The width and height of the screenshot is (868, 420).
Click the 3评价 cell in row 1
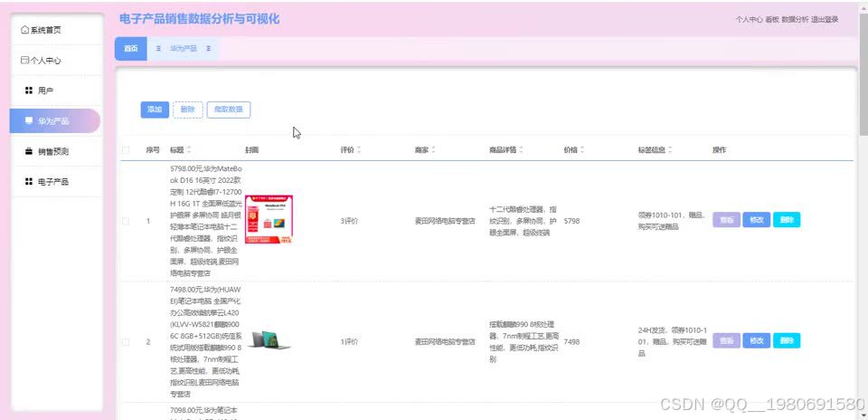tap(349, 221)
